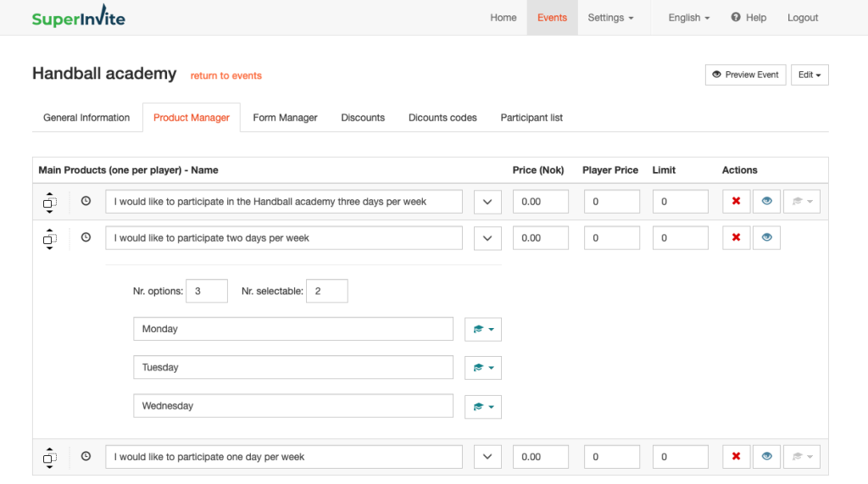Image resolution: width=868 pixels, height=484 pixels.
Task: Open the Participant list tab
Action: coord(531,118)
